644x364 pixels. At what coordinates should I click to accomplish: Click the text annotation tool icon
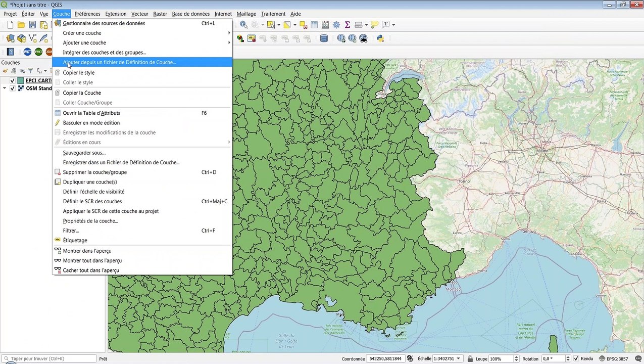(x=386, y=25)
